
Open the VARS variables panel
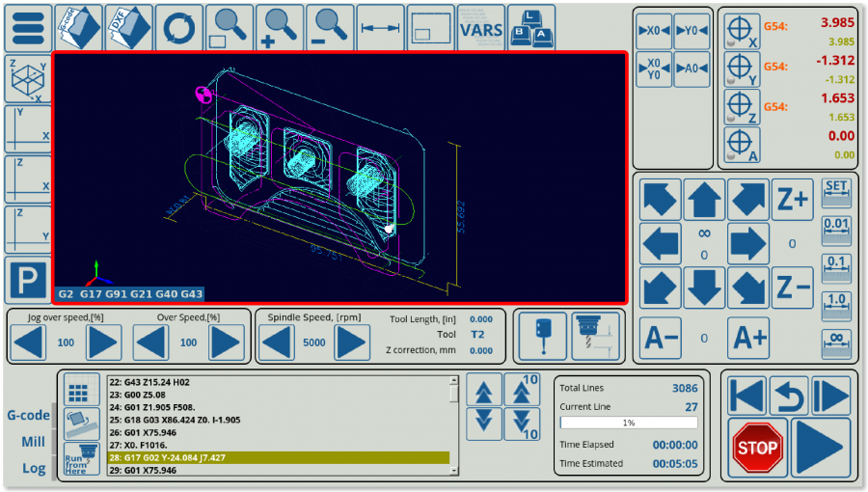(x=481, y=28)
